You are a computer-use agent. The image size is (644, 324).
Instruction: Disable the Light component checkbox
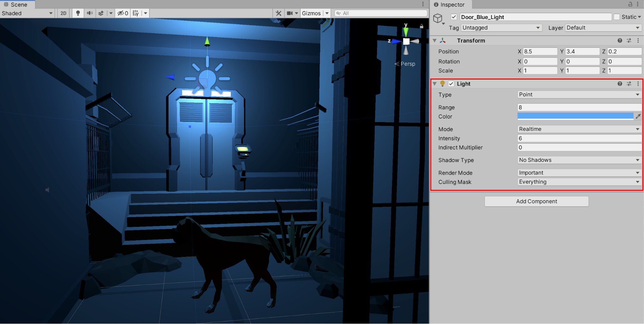[x=451, y=84]
